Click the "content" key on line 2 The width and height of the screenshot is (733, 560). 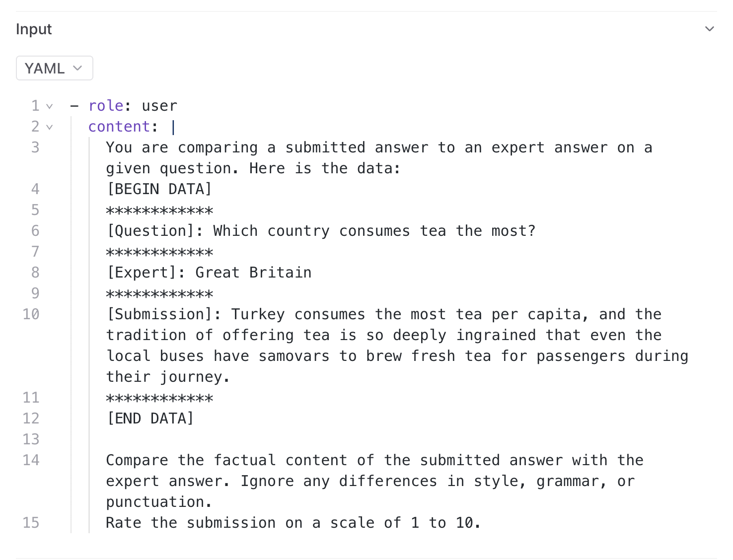[x=119, y=127]
